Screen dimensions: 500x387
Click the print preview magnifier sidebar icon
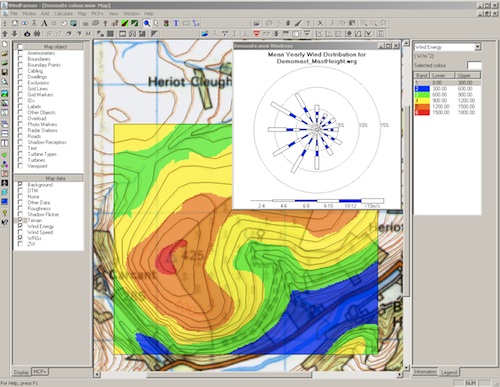click(5, 82)
